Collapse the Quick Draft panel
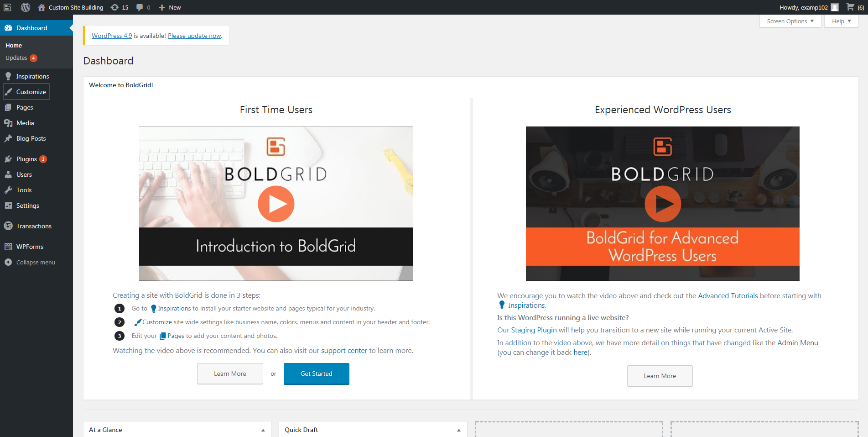Screen dimensions: 868x437 [459, 430]
